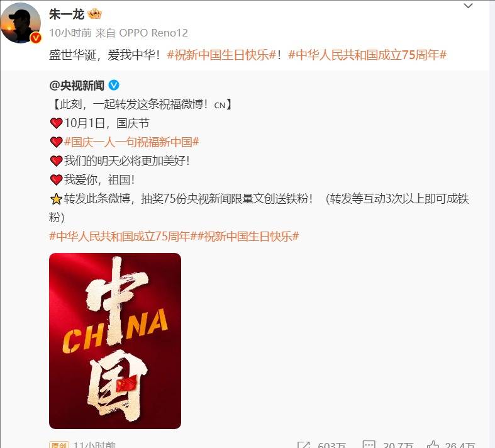
Task: Like the post with thumbs-up icon
Action: pos(433,444)
